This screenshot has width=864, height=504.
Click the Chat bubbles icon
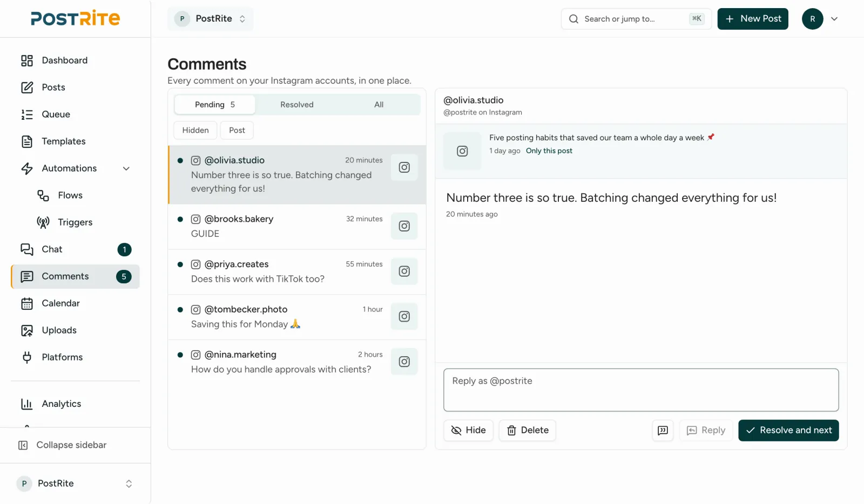pos(27,249)
